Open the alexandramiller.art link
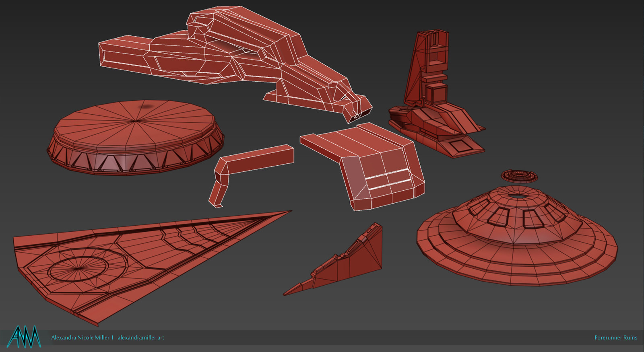Viewport: 644px width, 352px height. click(141, 338)
